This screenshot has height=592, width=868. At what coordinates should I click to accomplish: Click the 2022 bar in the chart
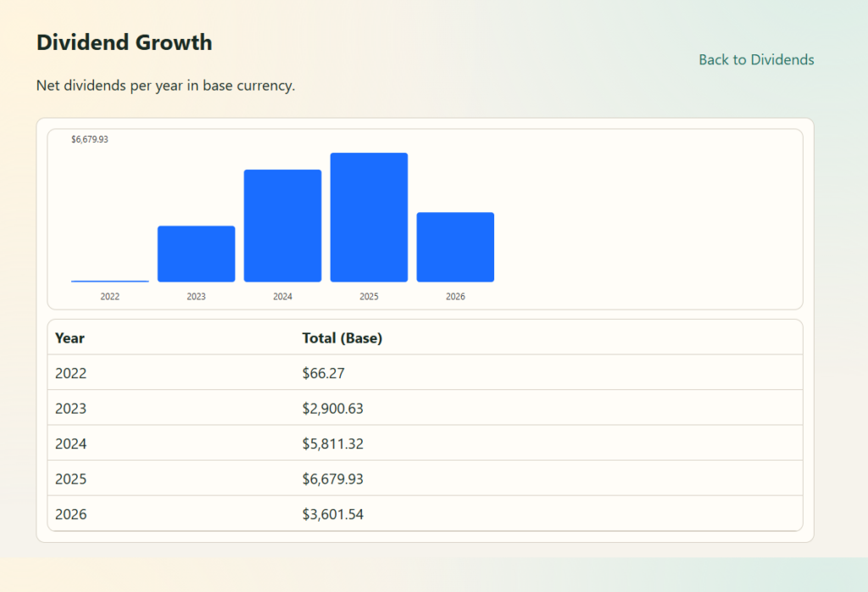(x=110, y=281)
